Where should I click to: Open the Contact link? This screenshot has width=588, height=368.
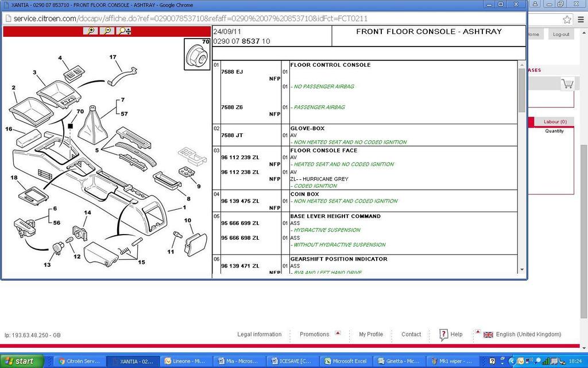click(411, 334)
